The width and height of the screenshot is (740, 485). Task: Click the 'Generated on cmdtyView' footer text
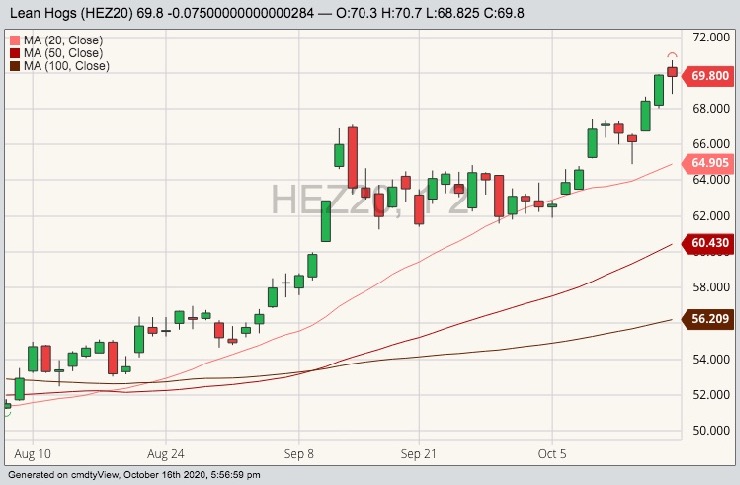pos(134,475)
